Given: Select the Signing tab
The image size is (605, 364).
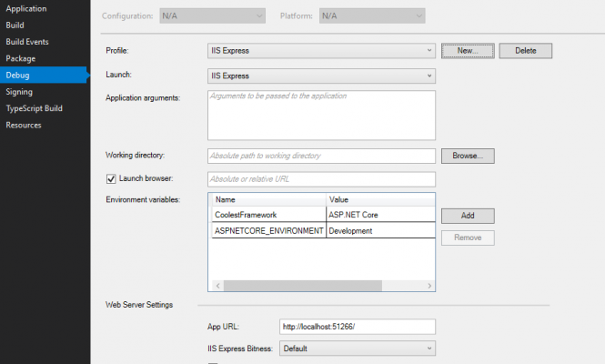Looking at the screenshot, I should pos(19,92).
